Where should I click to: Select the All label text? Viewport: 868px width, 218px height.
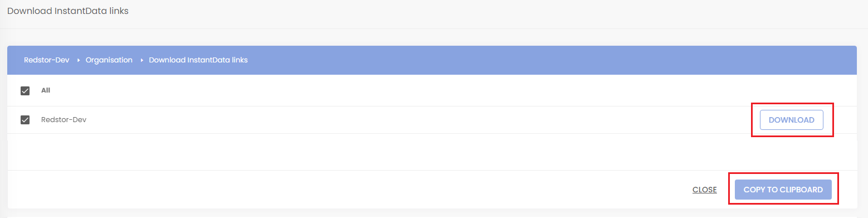(x=46, y=90)
